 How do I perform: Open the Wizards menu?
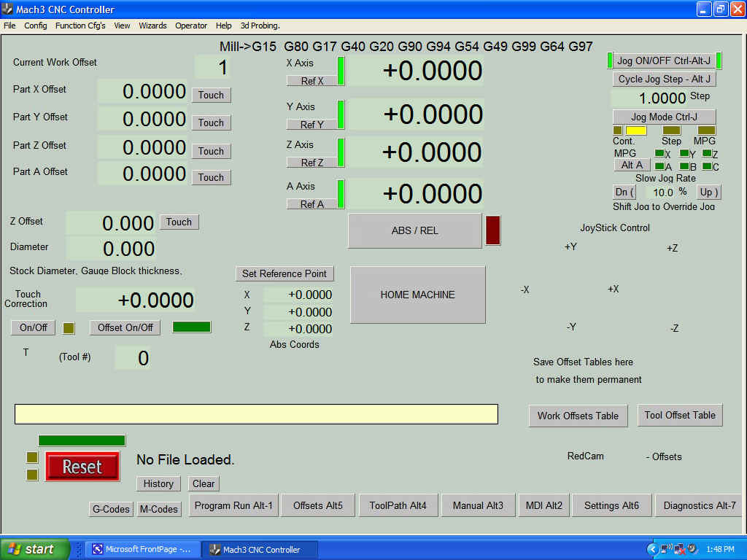(152, 26)
